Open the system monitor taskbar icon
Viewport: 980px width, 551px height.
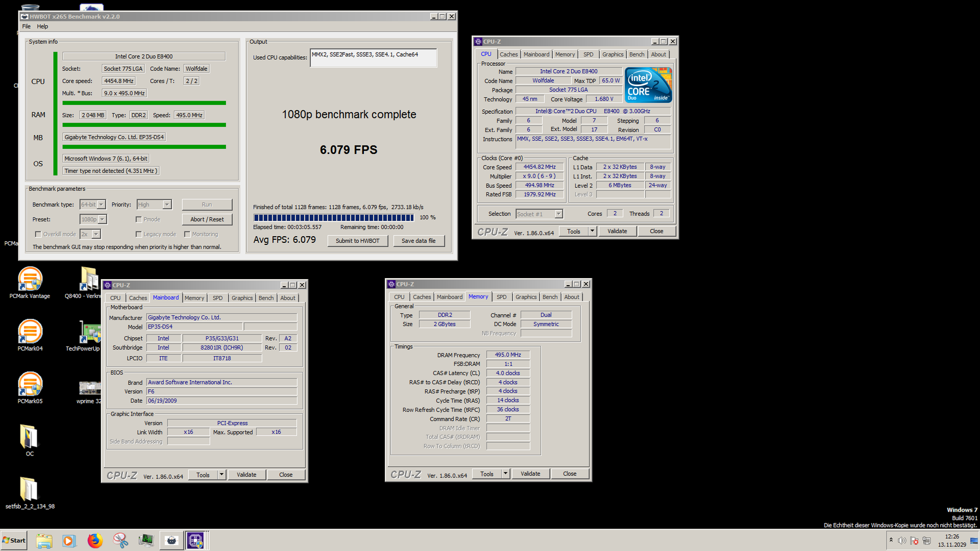pyautogui.click(x=146, y=540)
